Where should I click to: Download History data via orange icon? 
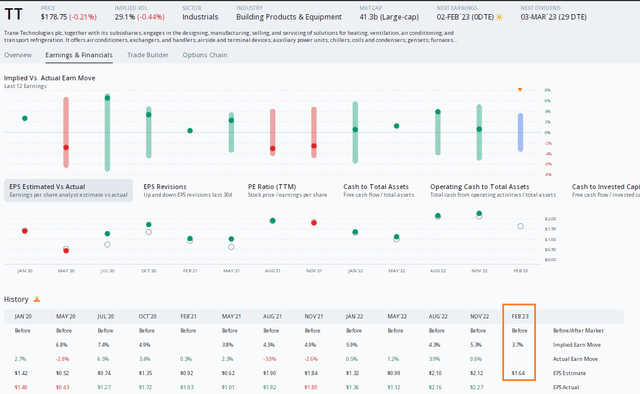(x=37, y=299)
